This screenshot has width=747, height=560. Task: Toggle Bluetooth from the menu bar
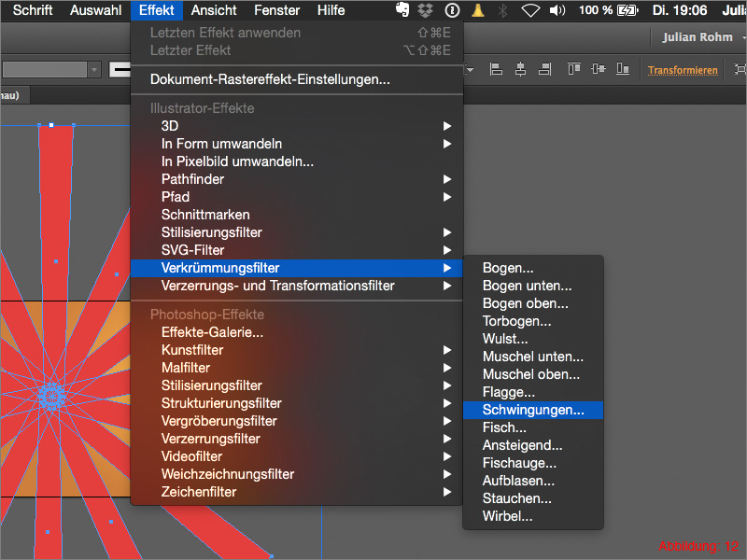click(501, 10)
